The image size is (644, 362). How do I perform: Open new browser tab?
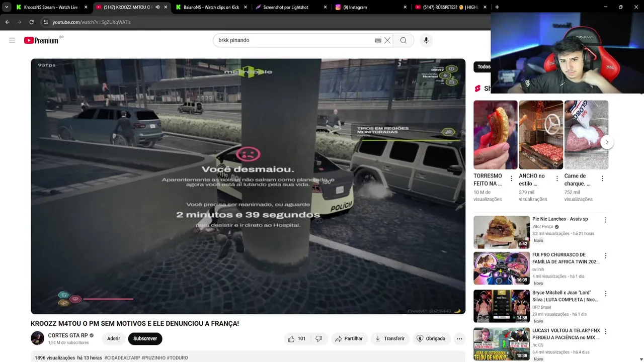coord(497,7)
